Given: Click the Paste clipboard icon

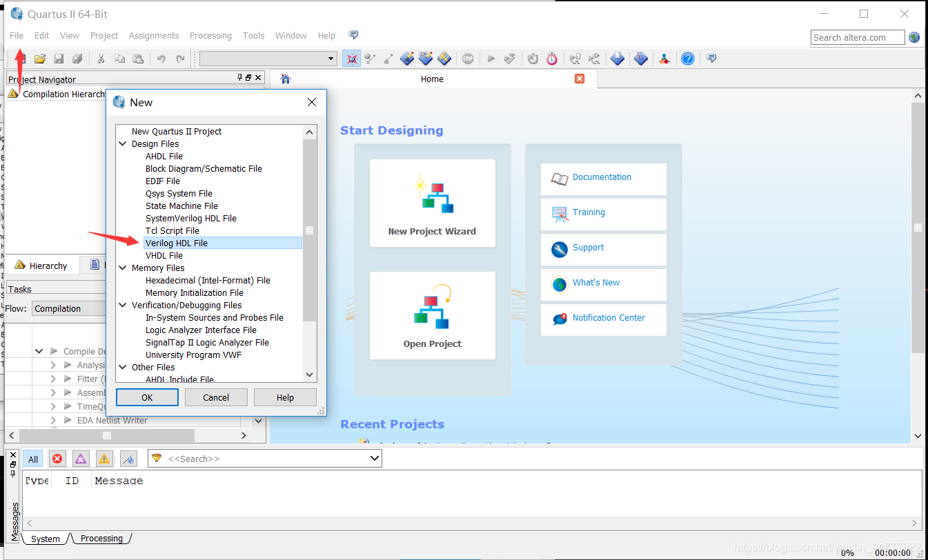Looking at the screenshot, I should tap(138, 59).
